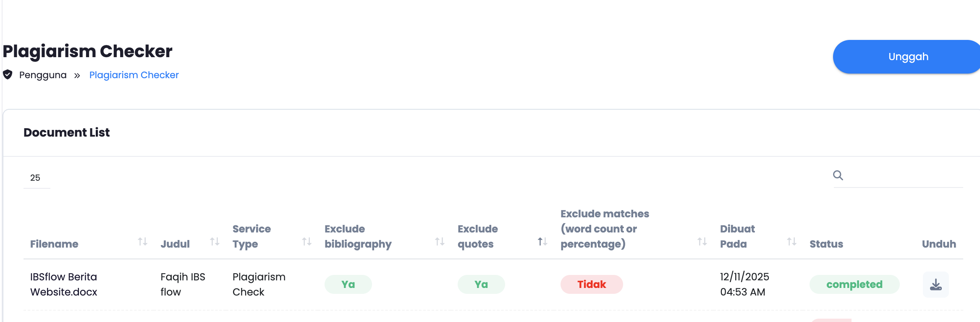
Task: Click the search magnifier icon
Action: pyautogui.click(x=838, y=175)
